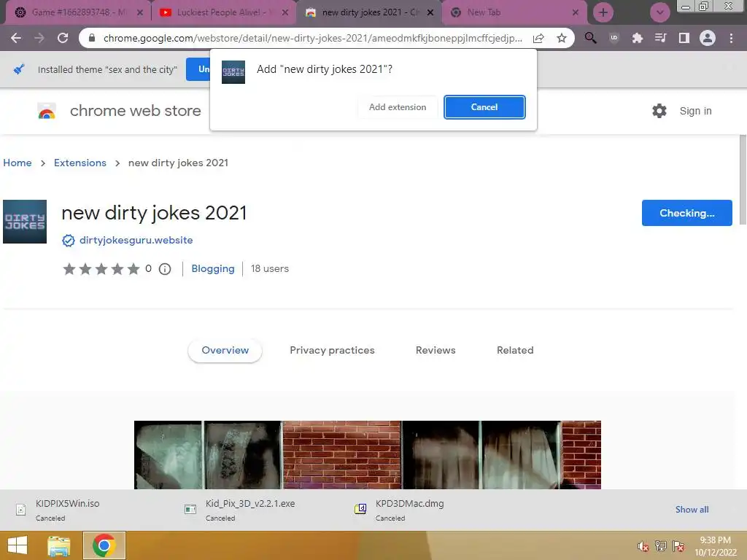Open the tab search dropdown arrow
This screenshot has width=747, height=560.
coord(659,12)
